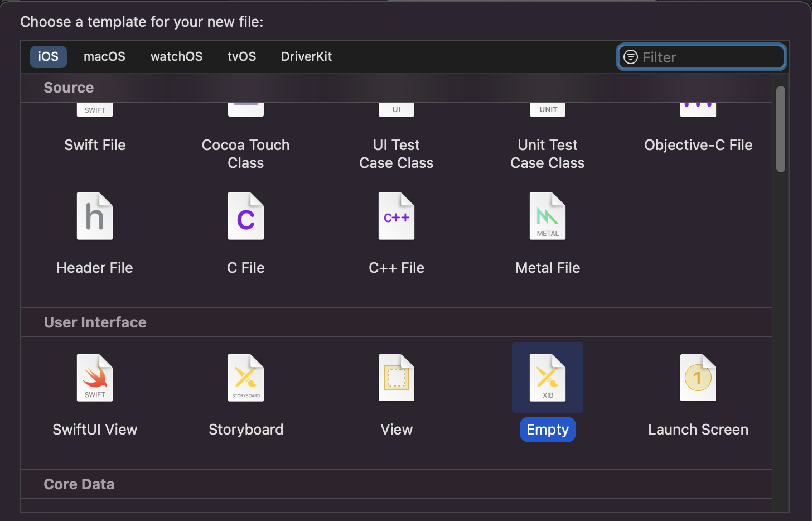Select the tvOS platform tab
The image size is (812, 521).
pos(242,56)
